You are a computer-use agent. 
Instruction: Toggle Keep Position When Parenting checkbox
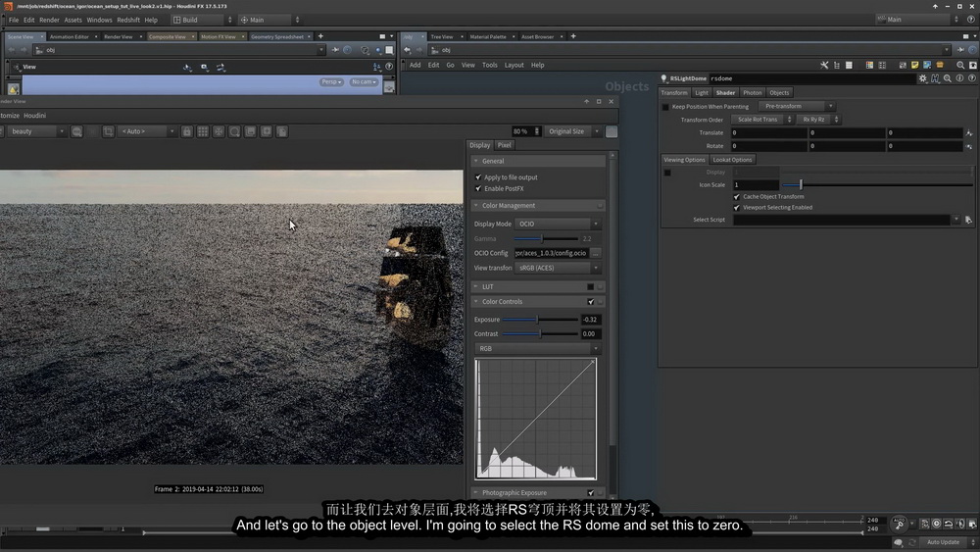tap(665, 107)
